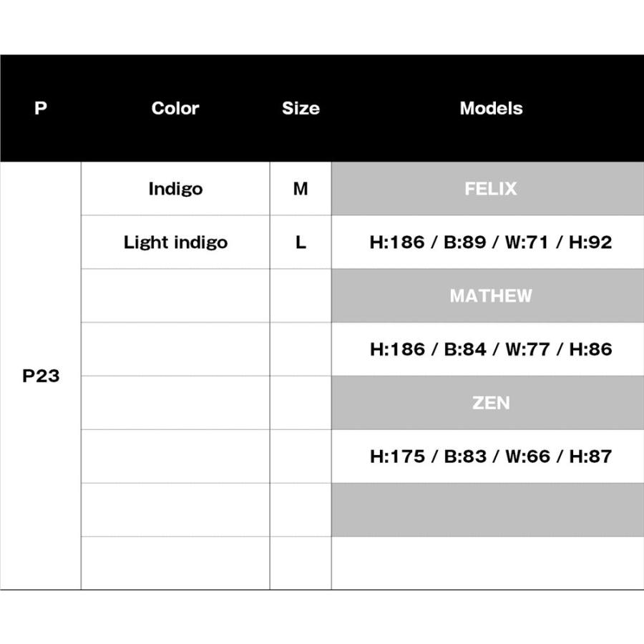
Task: Click the size L cell
Action: click(x=301, y=243)
